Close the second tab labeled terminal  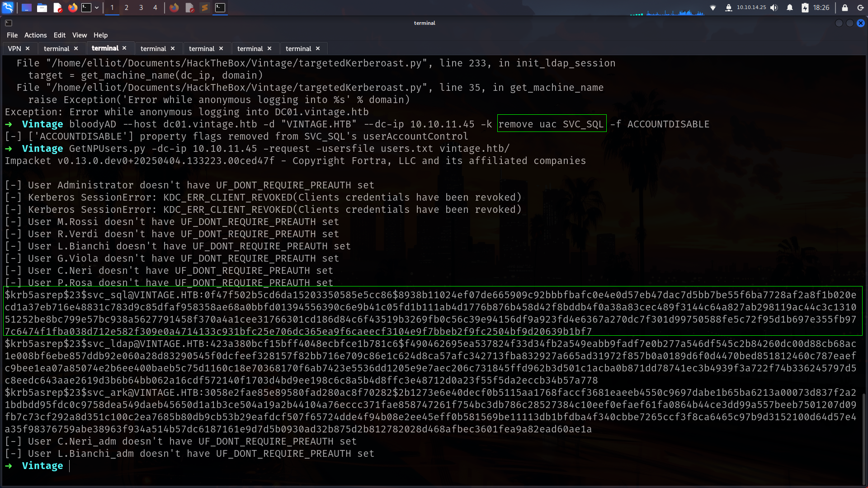point(76,48)
